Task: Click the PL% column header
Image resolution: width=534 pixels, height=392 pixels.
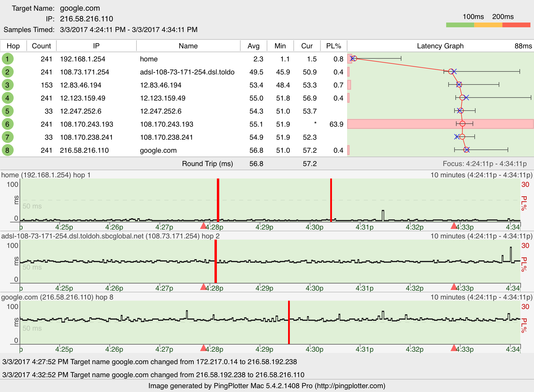Action: pos(333,46)
